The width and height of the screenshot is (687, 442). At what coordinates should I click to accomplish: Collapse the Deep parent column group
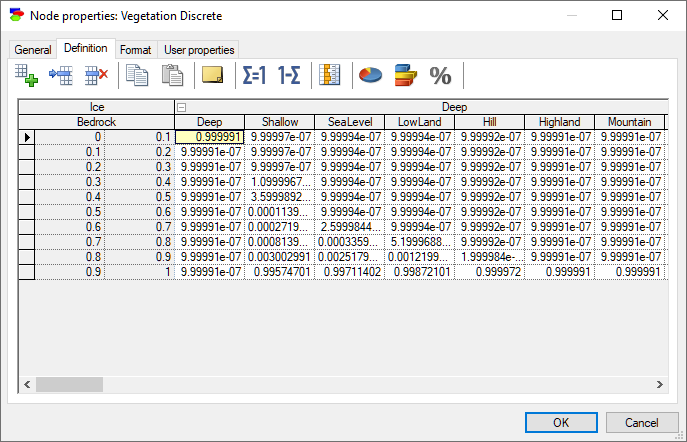pos(181,107)
